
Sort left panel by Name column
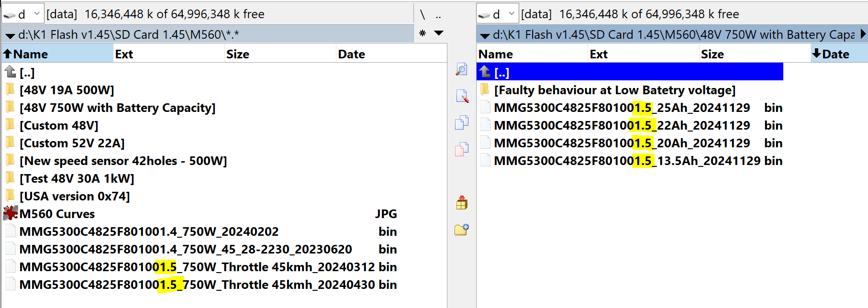[57, 54]
